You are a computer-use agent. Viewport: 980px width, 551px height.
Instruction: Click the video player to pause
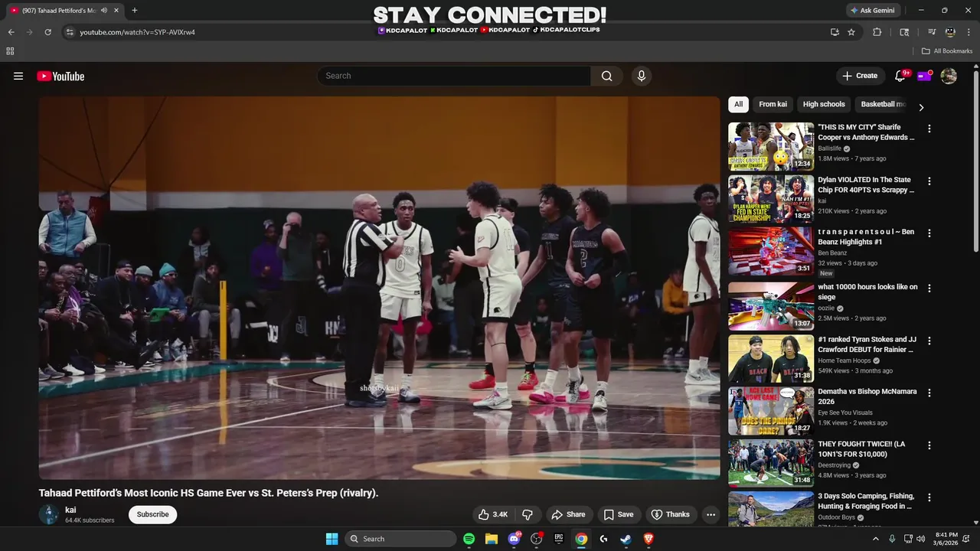pyautogui.click(x=380, y=288)
